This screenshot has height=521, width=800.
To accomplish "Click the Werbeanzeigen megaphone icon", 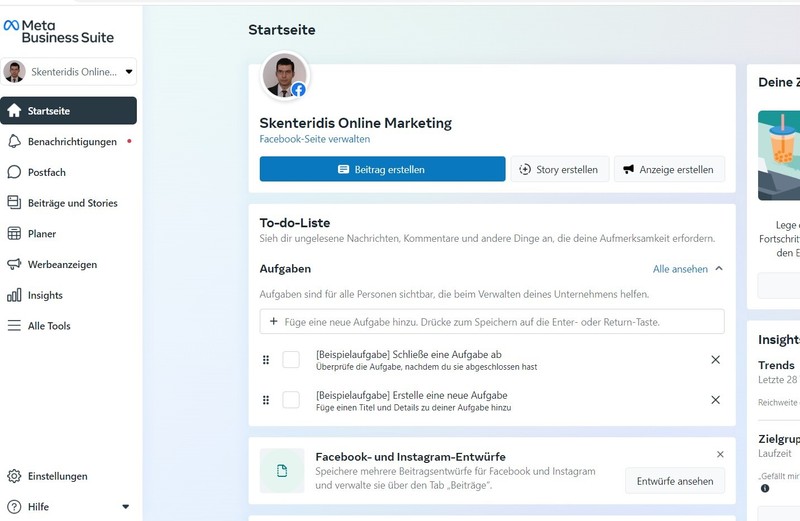I will [x=14, y=264].
